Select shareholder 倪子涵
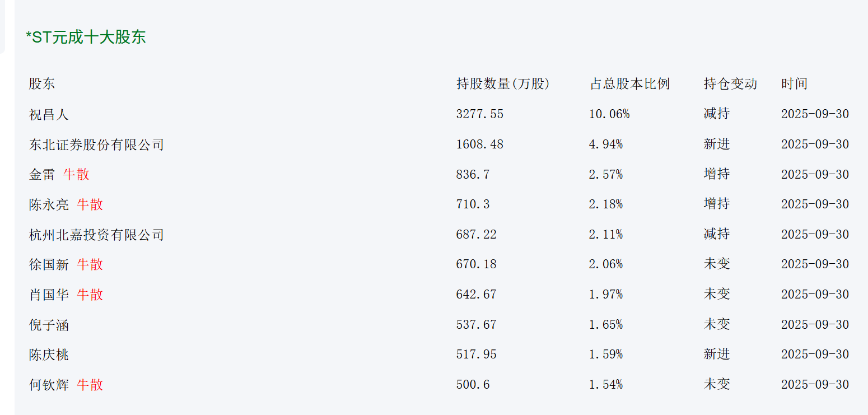 pyautogui.click(x=49, y=325)
